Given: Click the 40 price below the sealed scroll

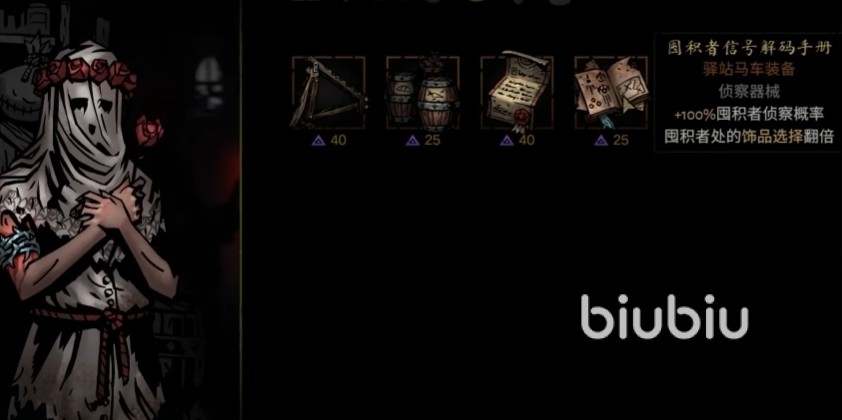Looking at the screenshot, I should [517, 140].
